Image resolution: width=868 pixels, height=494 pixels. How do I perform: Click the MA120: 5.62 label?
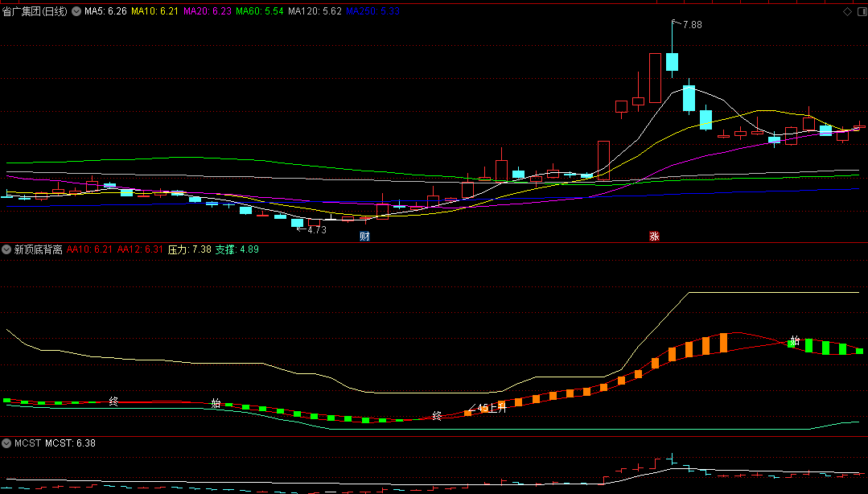(x=315, y=11)
